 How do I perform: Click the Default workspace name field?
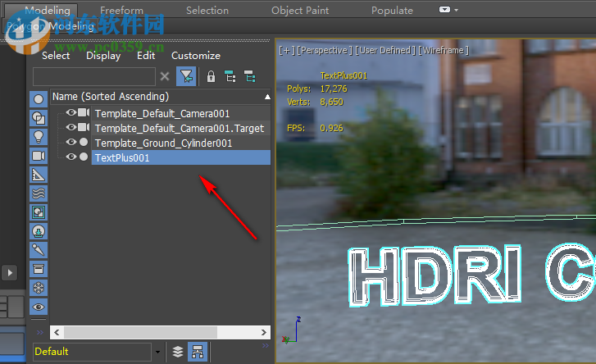tap(93, 352)
